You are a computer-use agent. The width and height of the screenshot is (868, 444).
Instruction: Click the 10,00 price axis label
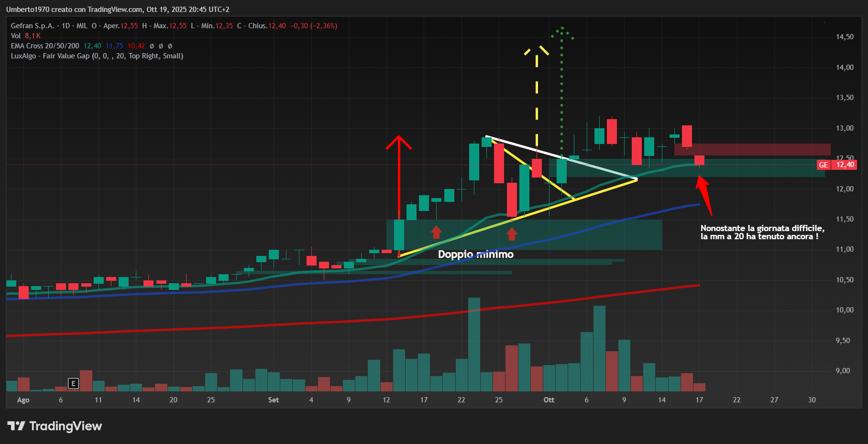(845, 310)
